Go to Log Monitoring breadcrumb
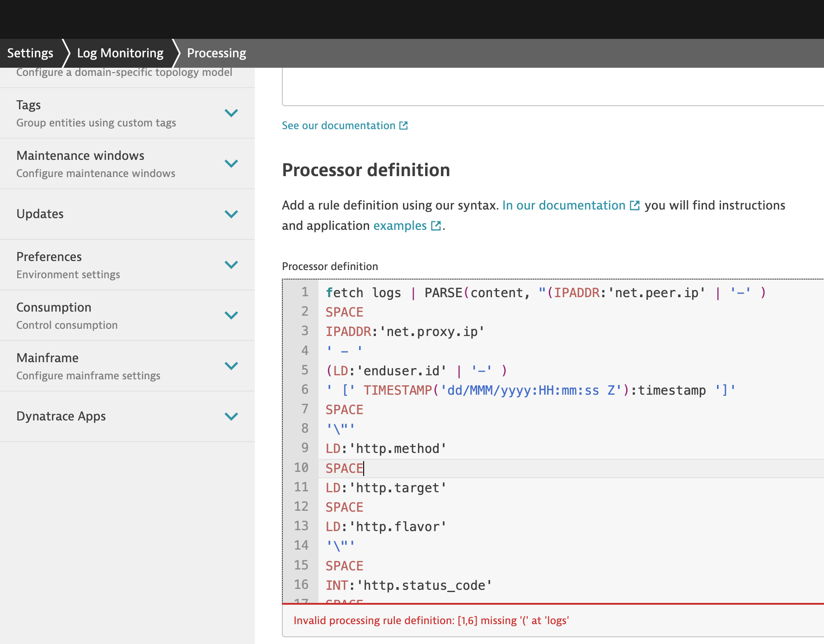 [x=120, y=53]
